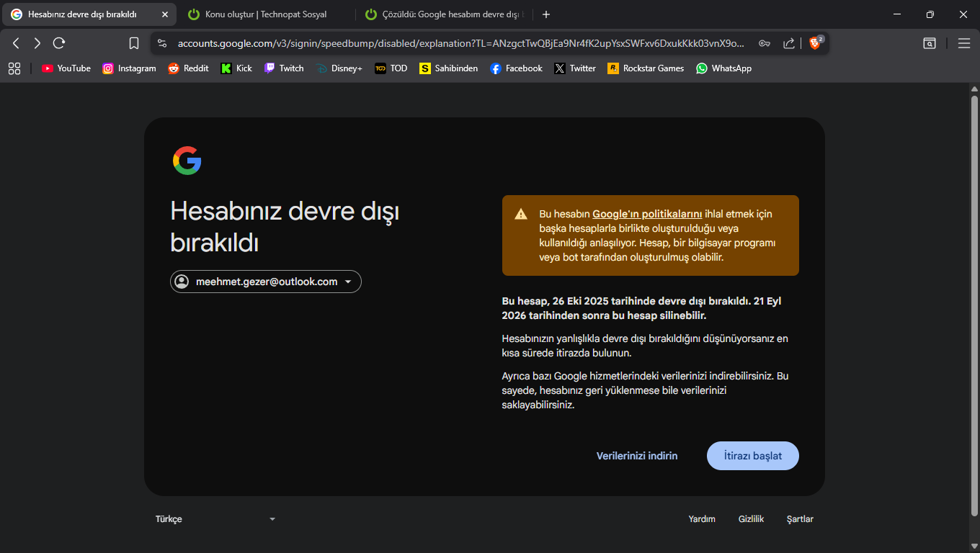980x553 pixels.
Task: Open the Rockstar Games bookmark
Action: 646,68
